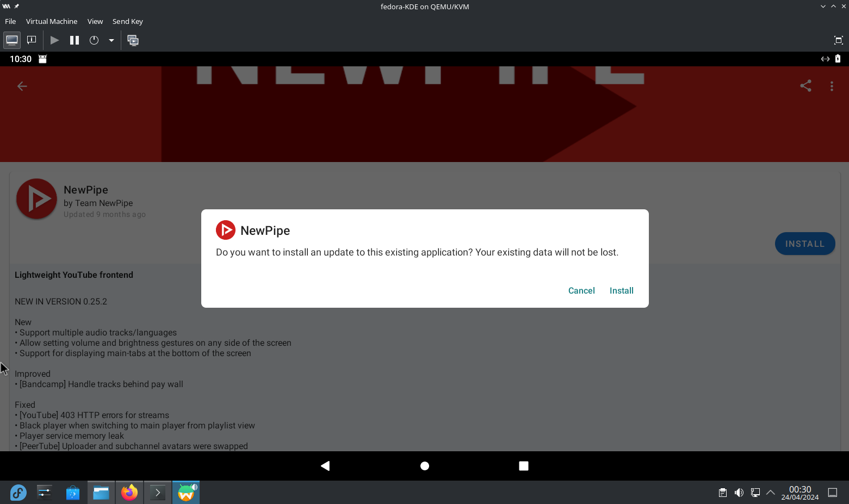This screenshot has width=849, height=504.
Task: Click the NewPipe app icon on details page
Action: pyautogui.click(x=36, y=199)
